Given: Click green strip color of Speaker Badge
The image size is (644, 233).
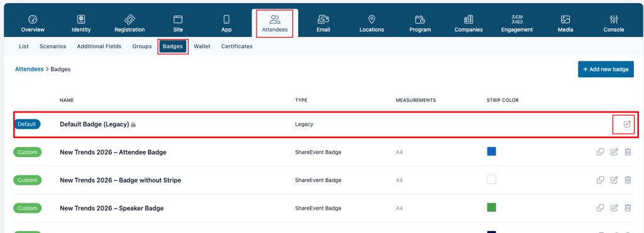Looking at the screenshot, I should (491, 207).
